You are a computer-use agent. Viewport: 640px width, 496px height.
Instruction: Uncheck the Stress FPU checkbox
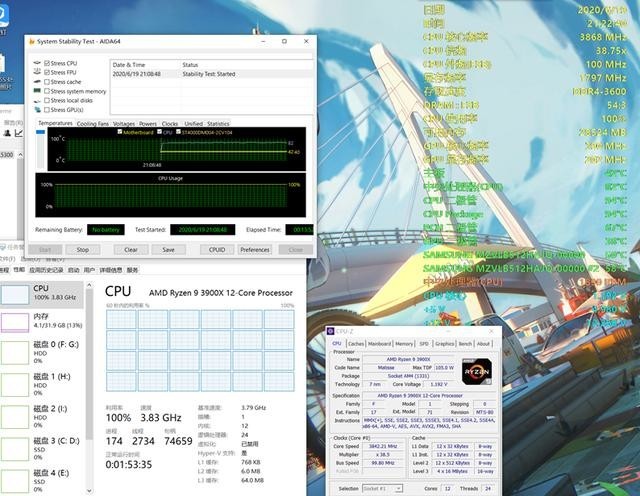[x=47, y=72]
